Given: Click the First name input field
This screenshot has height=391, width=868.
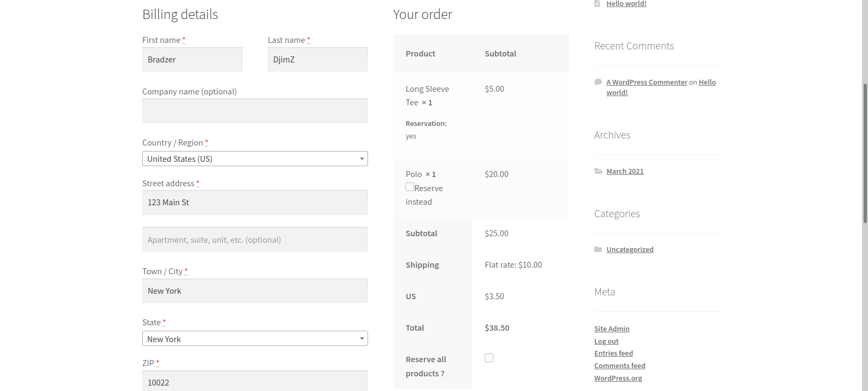Looking at the screenshot, I should tap(192, 60).
